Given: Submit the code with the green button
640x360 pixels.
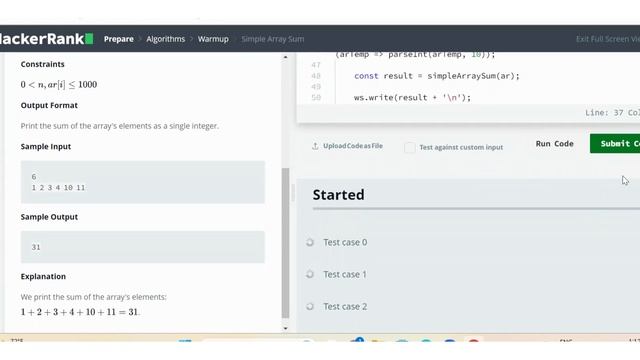Looking at the screenshot, I should tap(615, 144).
